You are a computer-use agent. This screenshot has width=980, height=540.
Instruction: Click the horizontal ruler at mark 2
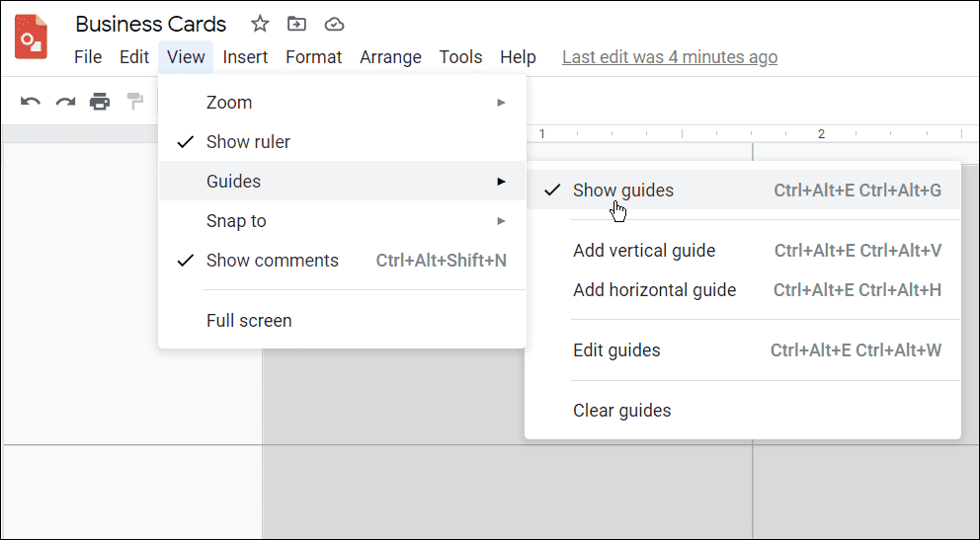click(x=821, y=133)
